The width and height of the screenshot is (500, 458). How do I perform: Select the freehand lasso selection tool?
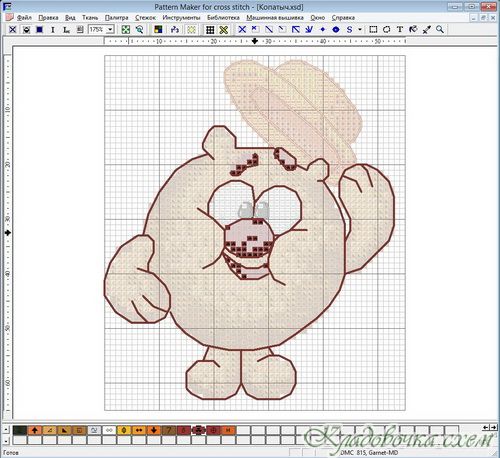[387, 30]
